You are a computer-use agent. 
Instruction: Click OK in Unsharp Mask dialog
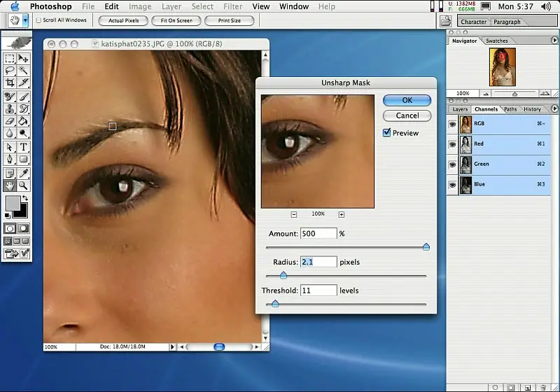407,100
